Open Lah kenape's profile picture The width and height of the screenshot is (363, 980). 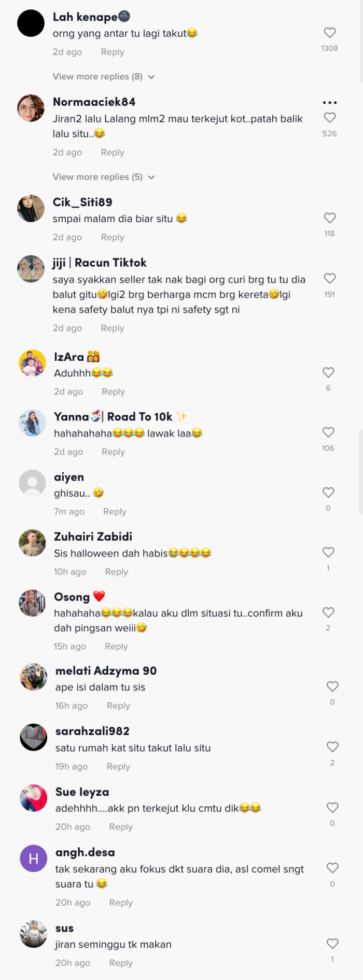pyautogui.click(x=32, y=23)
